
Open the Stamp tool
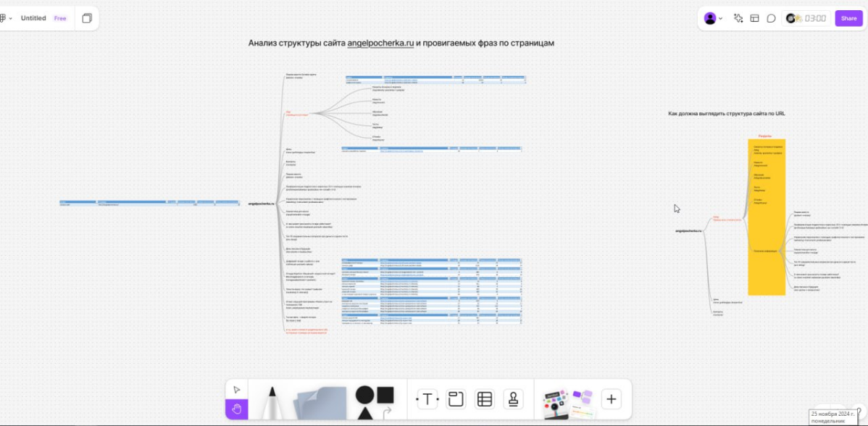coord(514,399)
